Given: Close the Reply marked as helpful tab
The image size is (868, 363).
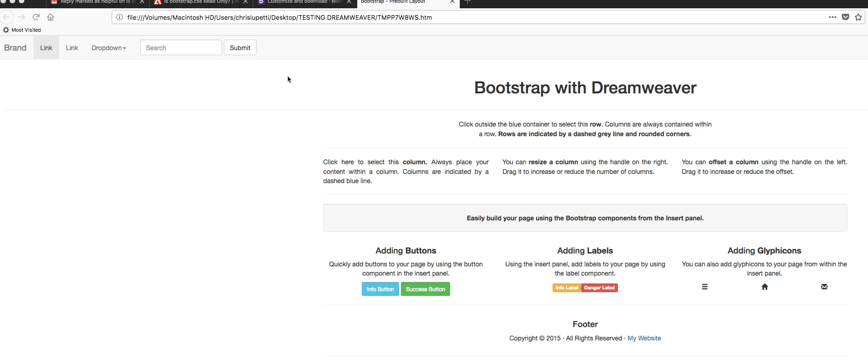Looking at the screenshot, I should tap(142, 2).
